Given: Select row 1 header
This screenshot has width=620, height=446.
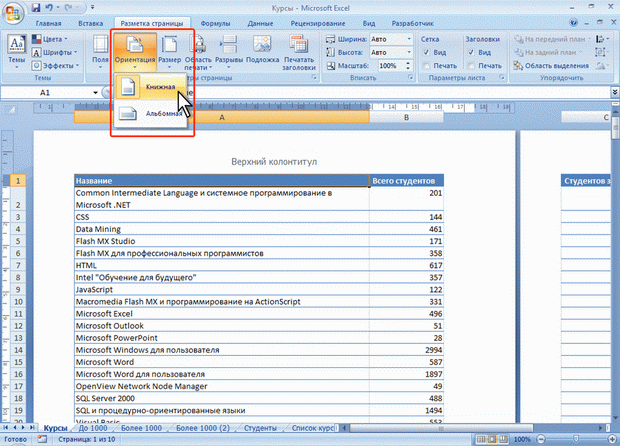Looking at the screenshot, I should click(18, 181).
